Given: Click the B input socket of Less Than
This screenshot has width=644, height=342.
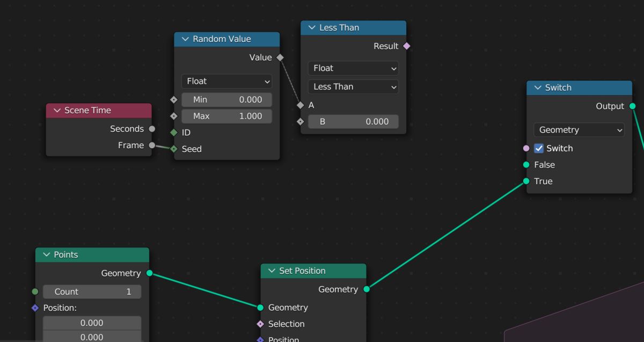Looking at the screenshot, I should click(x=301, y=122).
